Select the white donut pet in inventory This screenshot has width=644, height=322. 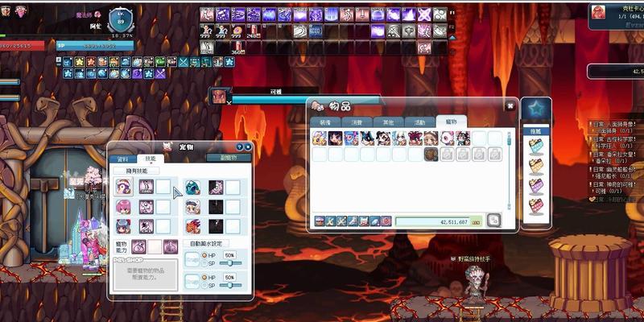click(x=447, y=138)
